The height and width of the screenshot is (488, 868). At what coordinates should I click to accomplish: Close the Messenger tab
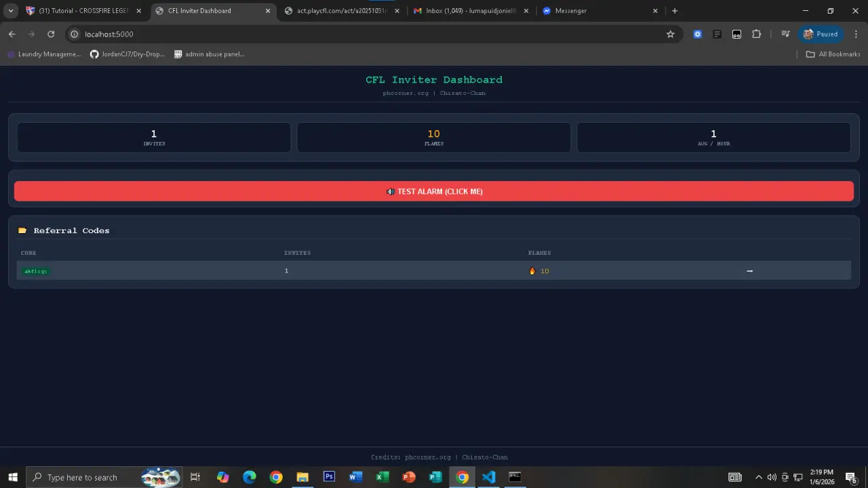(x=655, y=11)
